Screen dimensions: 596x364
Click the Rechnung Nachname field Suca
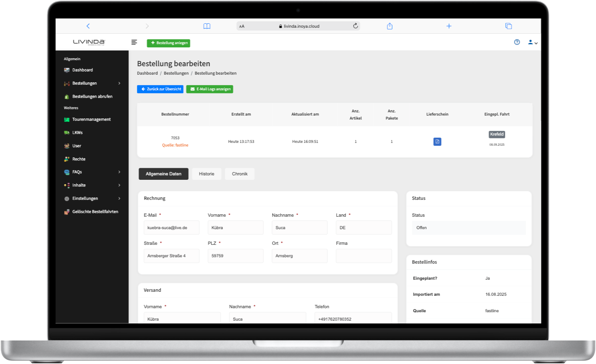299,228
